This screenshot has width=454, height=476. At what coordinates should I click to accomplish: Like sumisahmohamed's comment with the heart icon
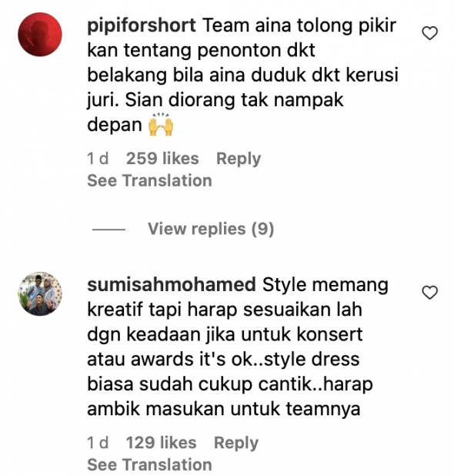pyautogui.click(x=429, y=293)
